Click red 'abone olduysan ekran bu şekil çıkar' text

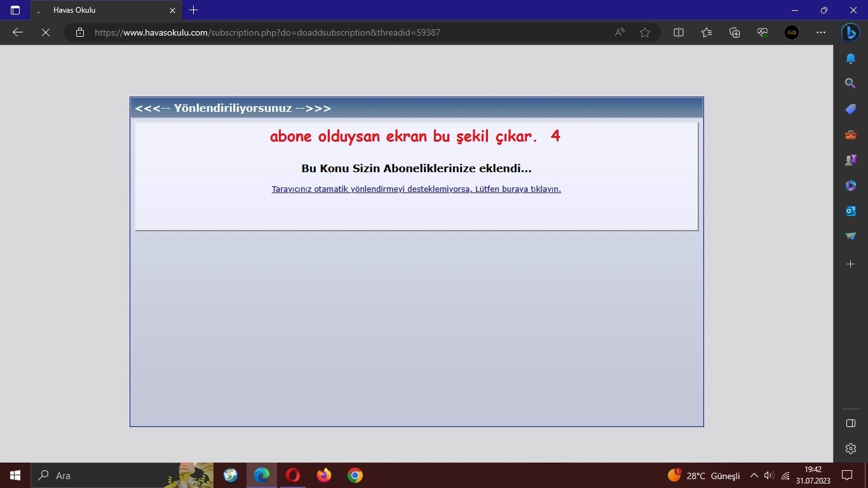coord(403,137)
